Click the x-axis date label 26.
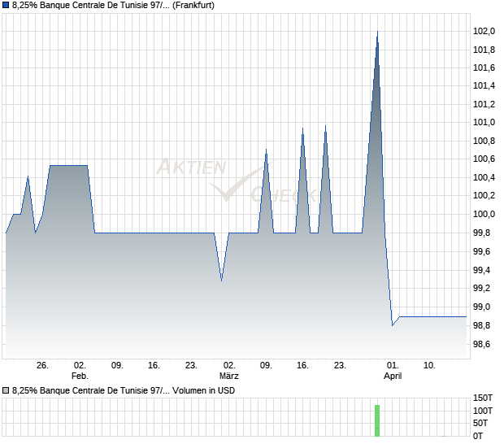 [42, 366]
